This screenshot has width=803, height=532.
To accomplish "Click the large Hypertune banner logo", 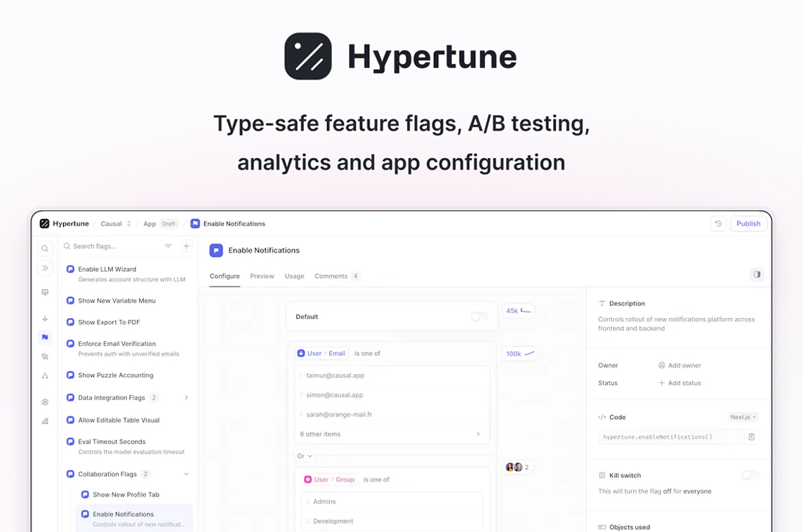I will tap(307, 56).
